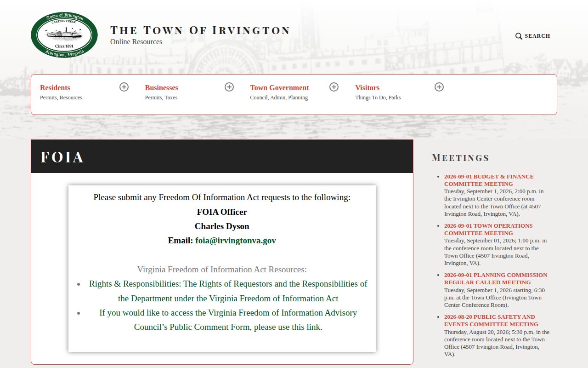Click the Meetings sidebar heading

point(461,158)
